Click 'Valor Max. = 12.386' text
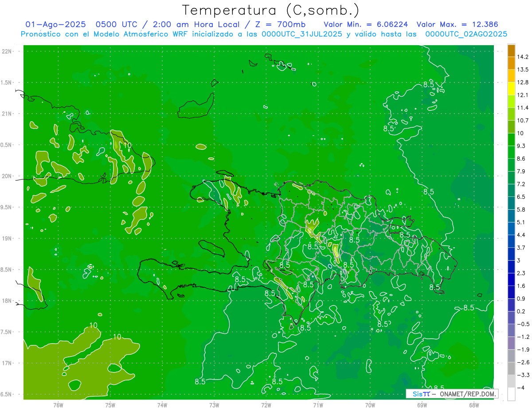532x411 pixels. [457, 24]
